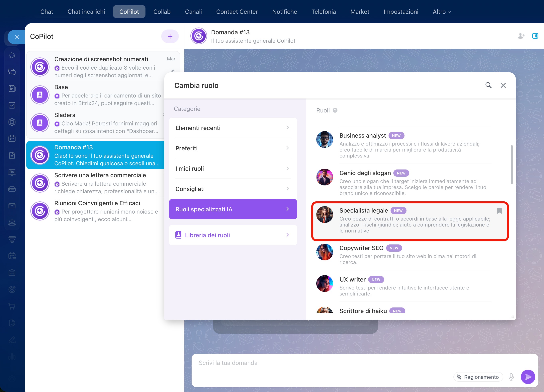Expand the Elementi recenti category
This screenshot has height=392, width=544.
tap(233, 128)
